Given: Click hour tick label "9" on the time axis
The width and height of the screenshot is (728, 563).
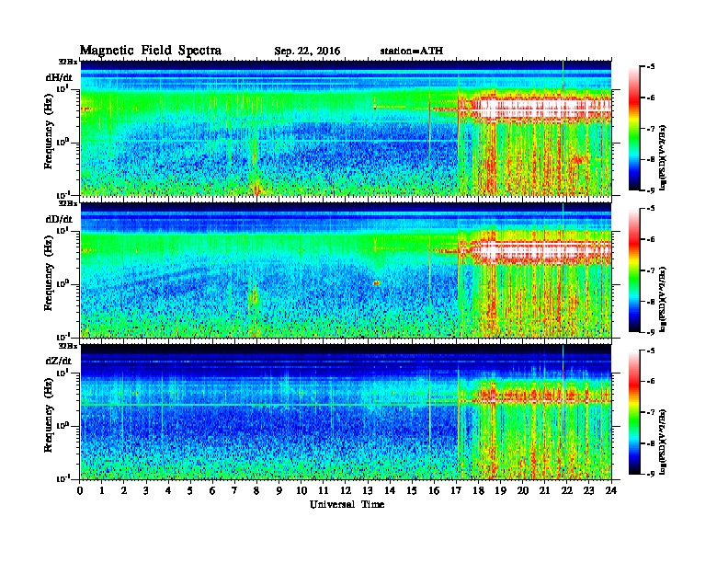Looking at the screenshot, I should coord(279,490).
